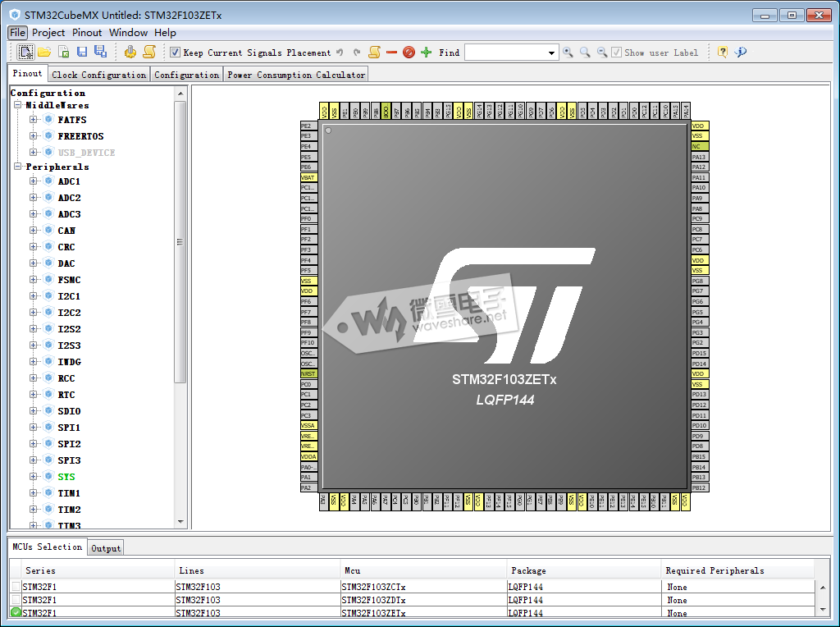
Task: Expand the RTC tree node
Action: pyautogui.click(x=33, y=395)
